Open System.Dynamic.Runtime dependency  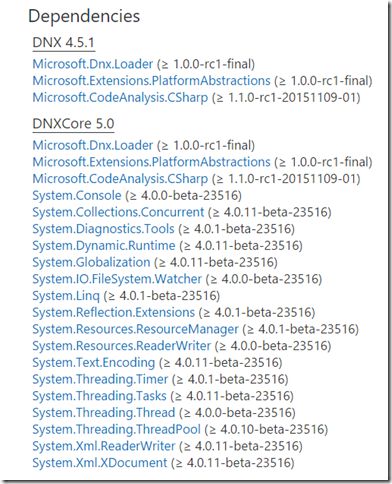tap(104, 246)
